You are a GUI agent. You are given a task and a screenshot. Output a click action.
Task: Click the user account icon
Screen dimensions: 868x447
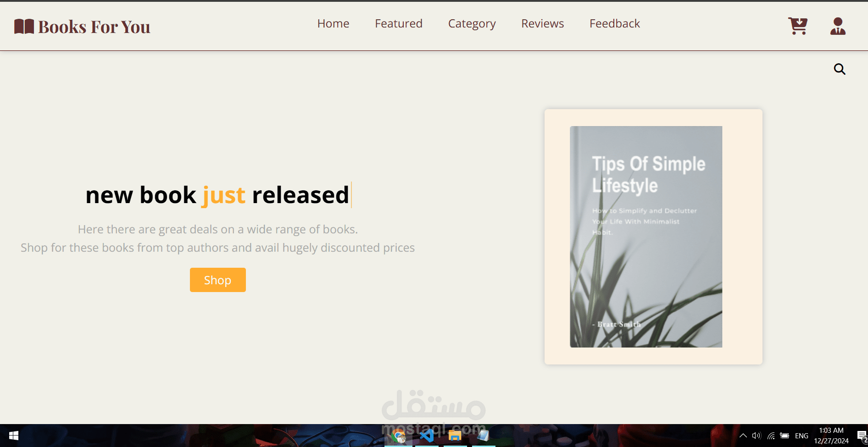click(x=838, y=26)
